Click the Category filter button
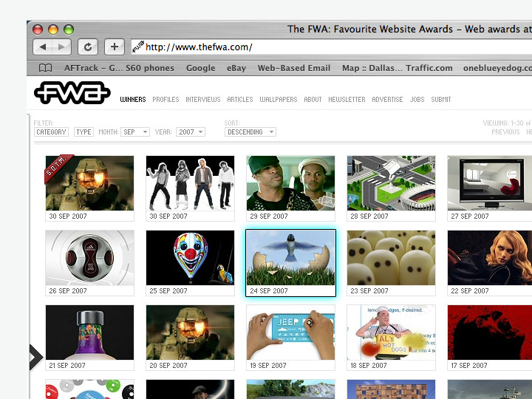 [51, 132]
